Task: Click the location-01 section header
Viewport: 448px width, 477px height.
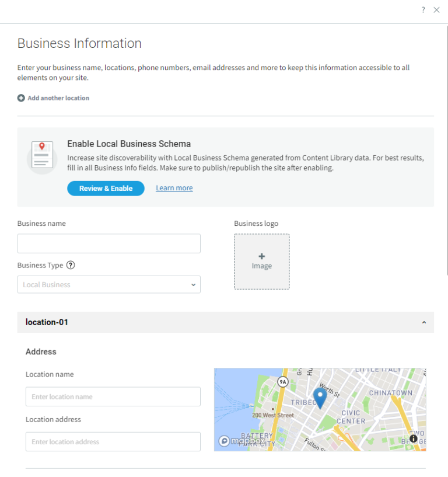Action: coord(224,322)
